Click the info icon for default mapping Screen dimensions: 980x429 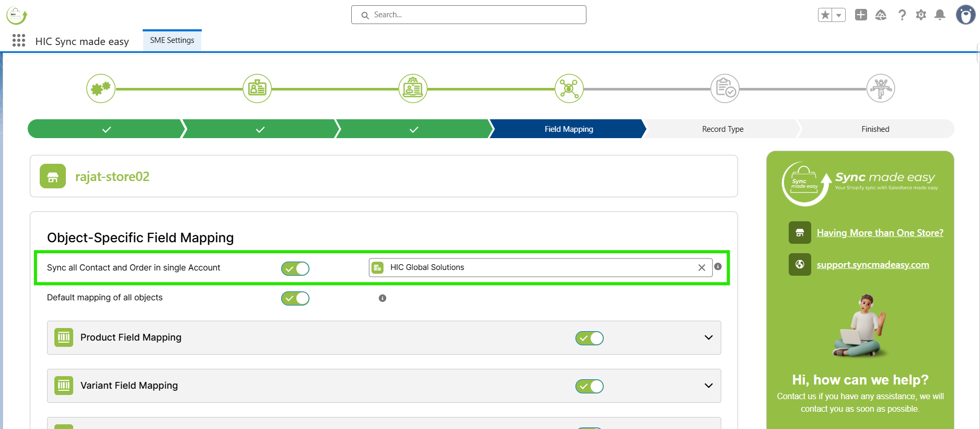point(383,298)
